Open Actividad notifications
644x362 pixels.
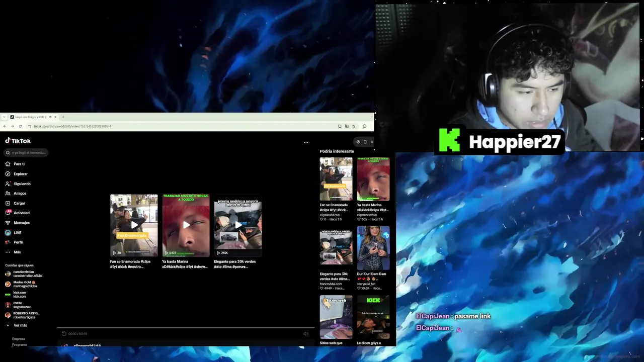[18, 213]
